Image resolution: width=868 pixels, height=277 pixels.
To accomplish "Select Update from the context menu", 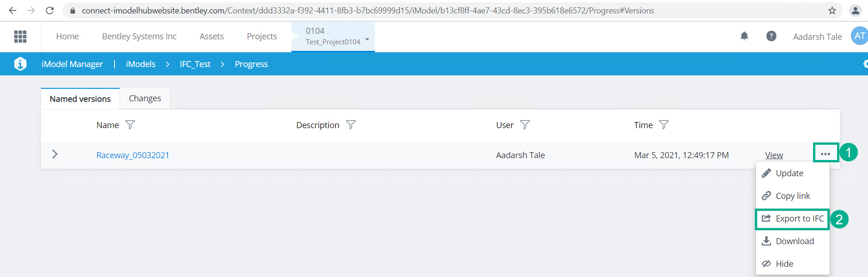I will tap(792, 173).
